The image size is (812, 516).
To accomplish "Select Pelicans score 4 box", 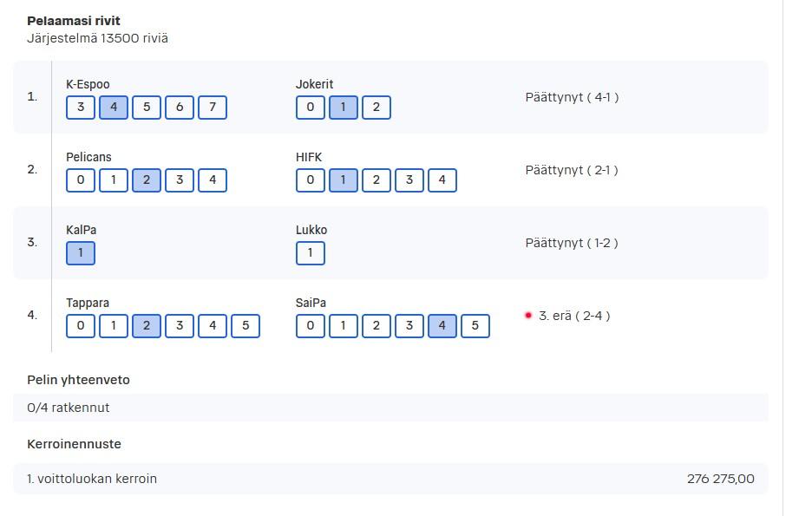I will point(213,180).
